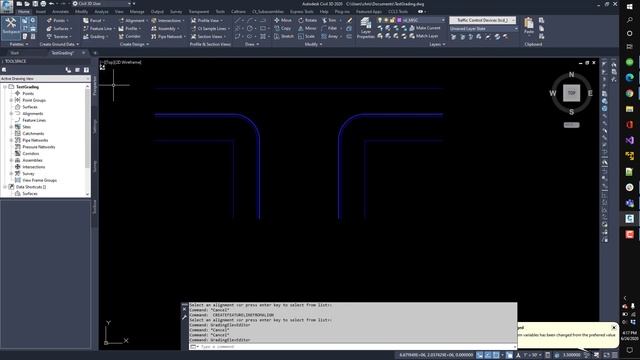Expand the Palettes panel dropdown
This screenshot has width=640, height=360.
(x=19, y=44)
